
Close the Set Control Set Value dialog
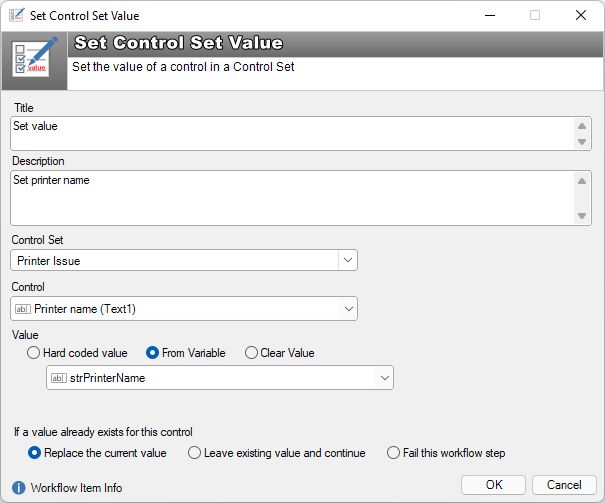point(581,15)
